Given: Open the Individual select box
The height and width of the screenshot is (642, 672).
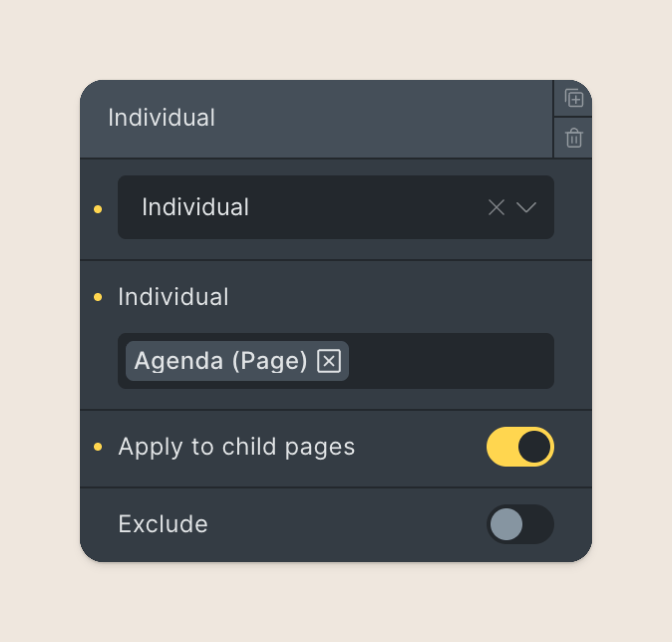Looking at the screenshot, I should coord(336,207).
